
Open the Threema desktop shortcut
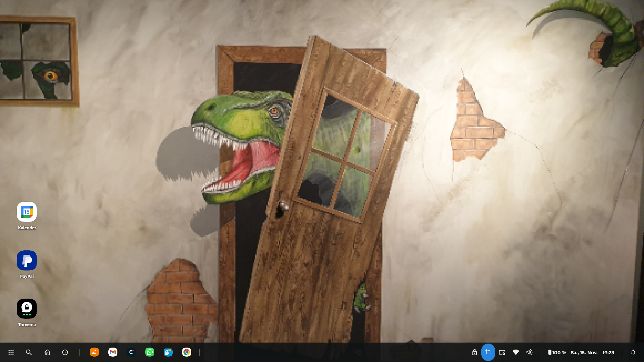click(x=27, y=309)
